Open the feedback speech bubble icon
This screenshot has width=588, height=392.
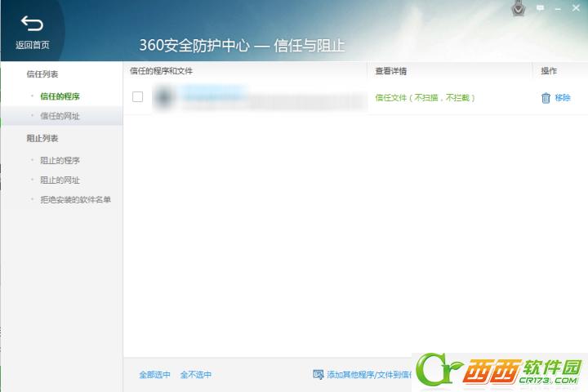540,8
